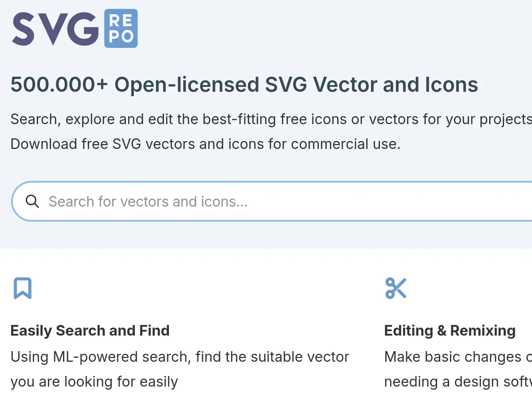This screenshot has height=399, width=532.
Task: Click the SVG wordmark portion of the logo
Action: (55, 28)
